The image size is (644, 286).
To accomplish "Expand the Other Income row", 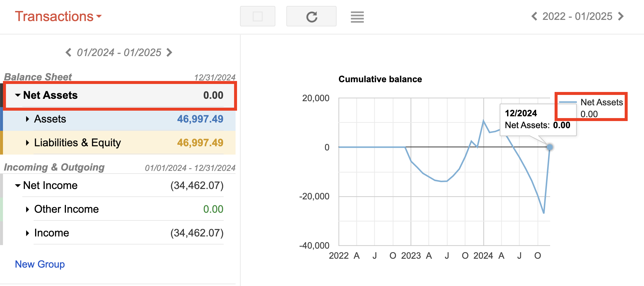I will (27, 209).
